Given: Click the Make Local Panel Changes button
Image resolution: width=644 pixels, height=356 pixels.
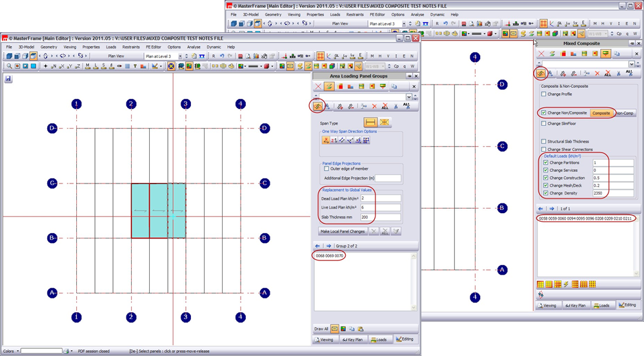Looking at the screenshot, I should tap(341, 231).
